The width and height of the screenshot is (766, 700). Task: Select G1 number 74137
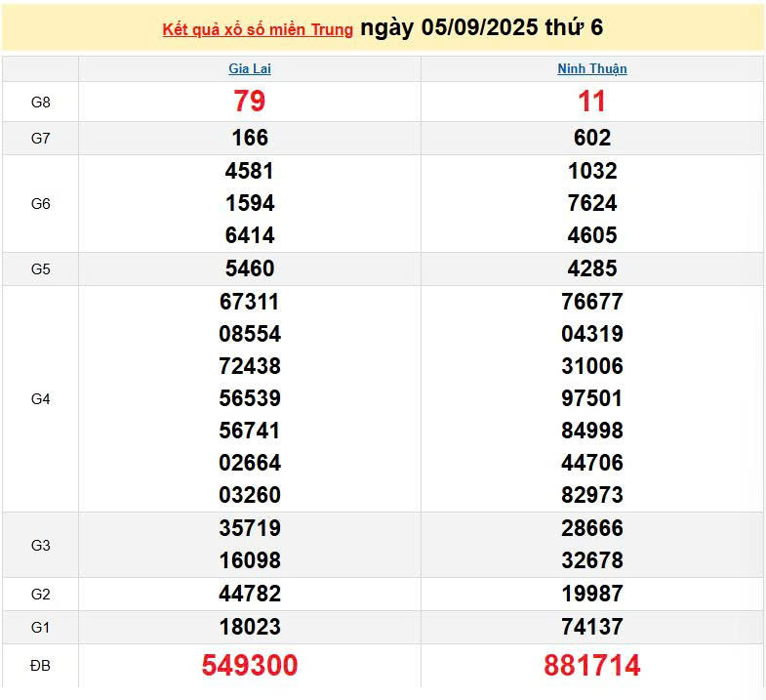(592, 627)
